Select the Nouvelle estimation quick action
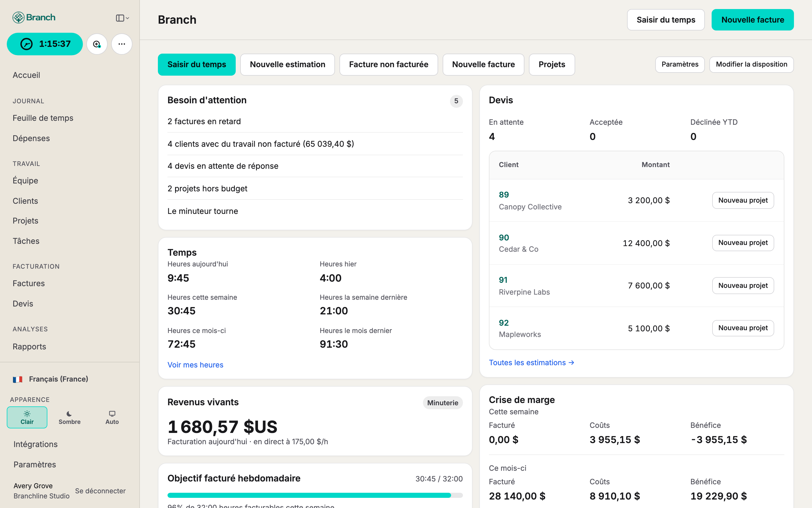This screenshot has height=508, width=812. point(288,65)
